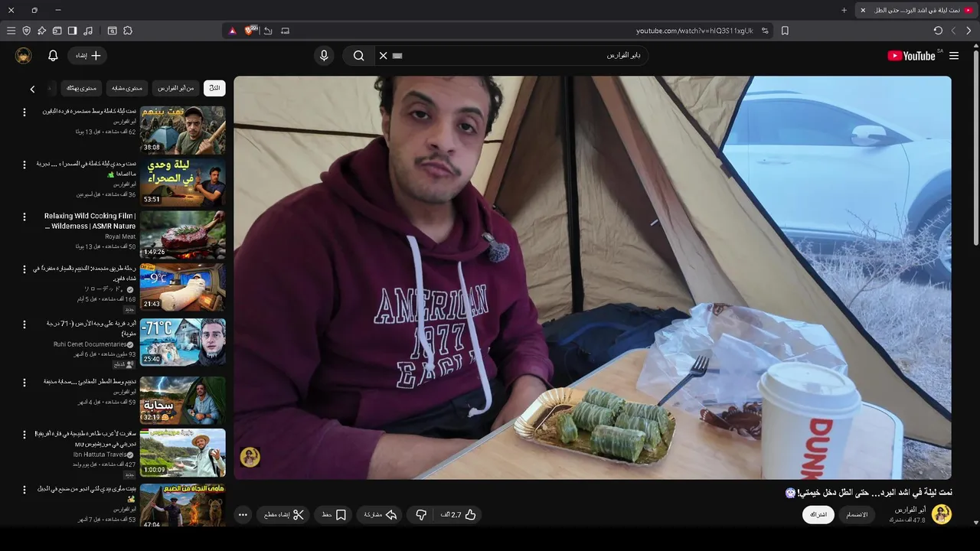Screen dimensions: 980x551
Task: Select the 'من أبو الفوارس' filter chip
Action: click(x=176, y=88)
